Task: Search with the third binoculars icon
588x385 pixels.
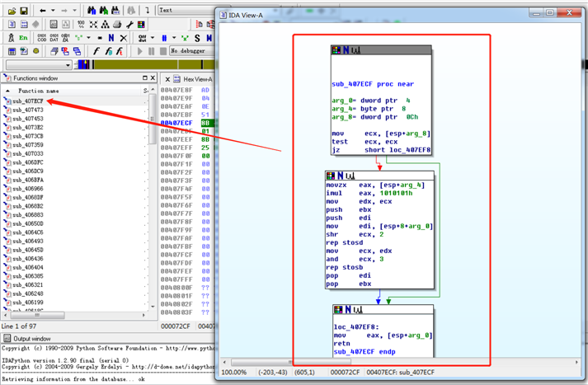Action: 115,11
